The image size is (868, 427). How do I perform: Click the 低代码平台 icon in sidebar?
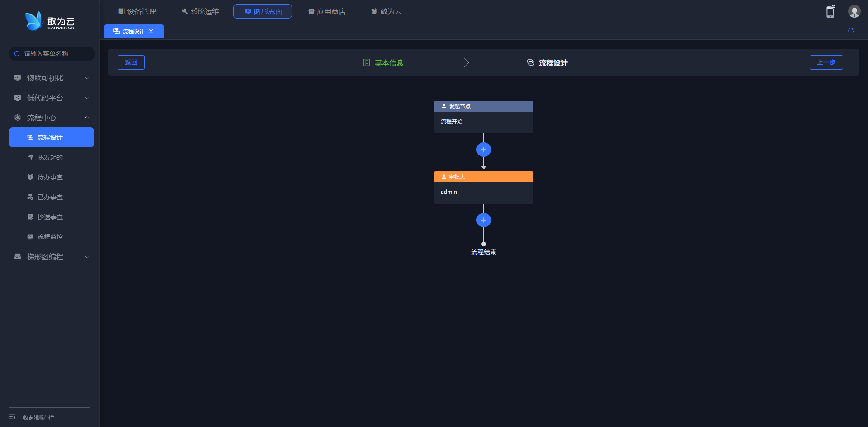(x=18, y=98)
